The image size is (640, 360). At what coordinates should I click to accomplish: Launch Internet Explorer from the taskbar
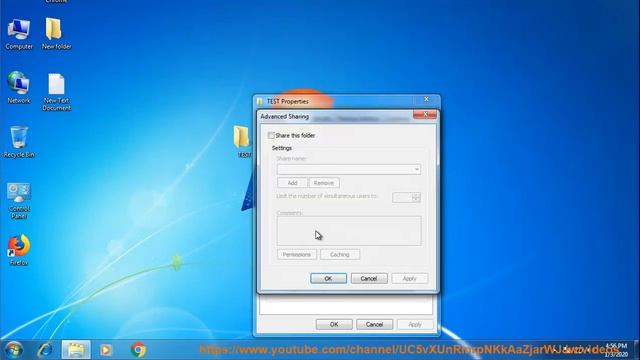(x=44, y=350)
